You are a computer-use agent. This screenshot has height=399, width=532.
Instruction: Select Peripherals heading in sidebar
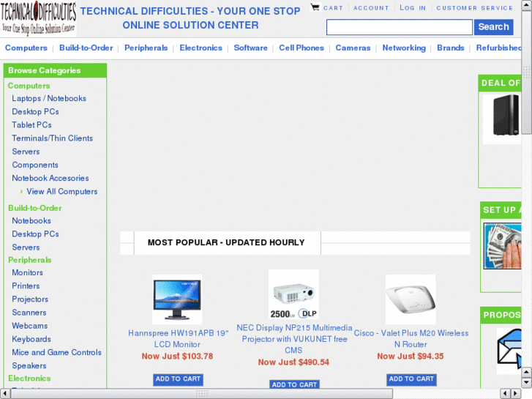pos(30,260)
